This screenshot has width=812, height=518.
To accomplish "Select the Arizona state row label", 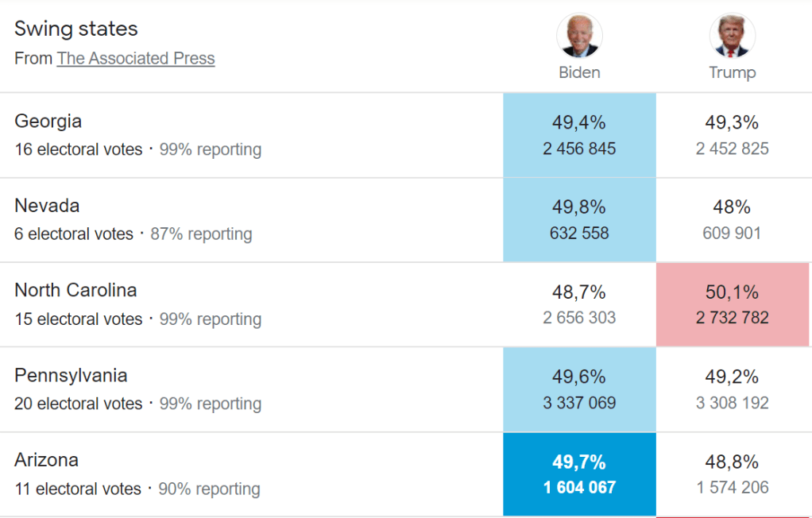I will 46,460.
